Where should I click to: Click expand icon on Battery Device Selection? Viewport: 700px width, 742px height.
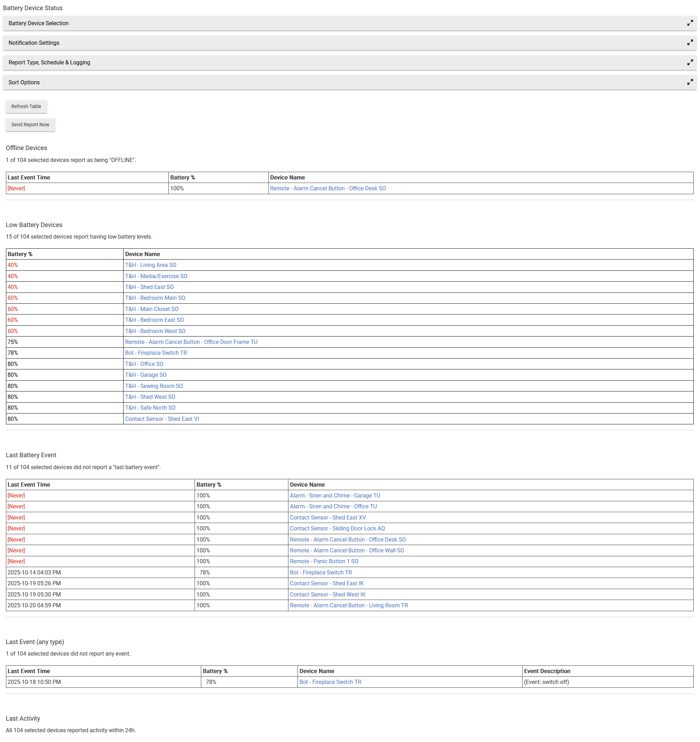click(689, 23)
